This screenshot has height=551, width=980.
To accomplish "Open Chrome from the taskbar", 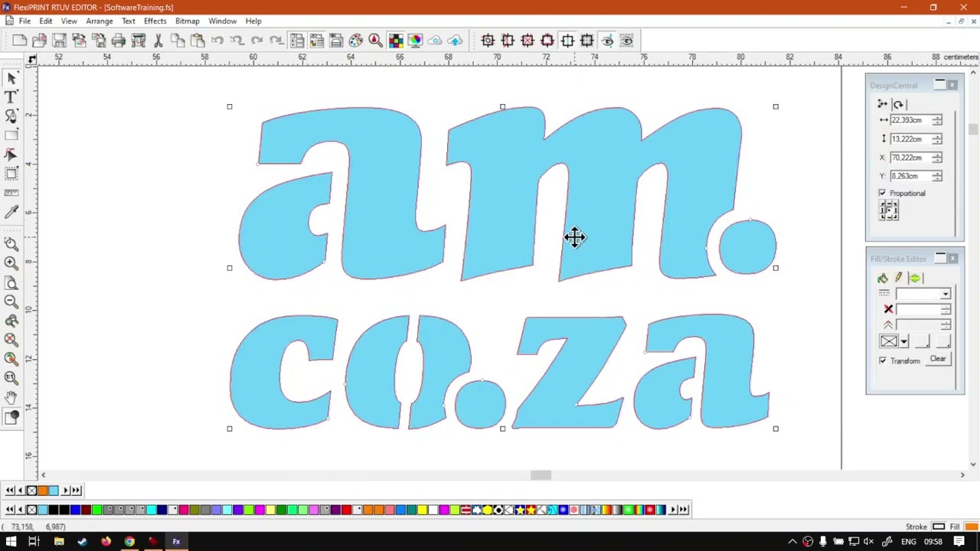I will pyautogui.click(x=129, y=542).
